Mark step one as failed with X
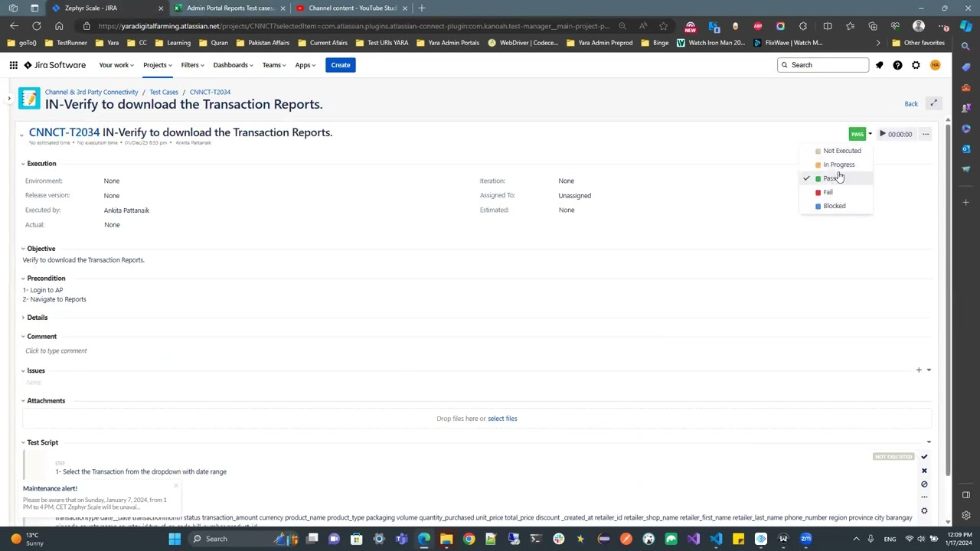 pos(924,471)
